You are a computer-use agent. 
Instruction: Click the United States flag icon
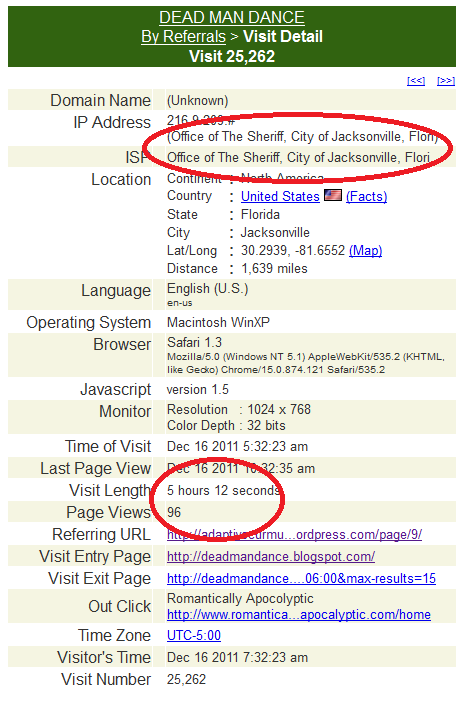click(333, 195)
